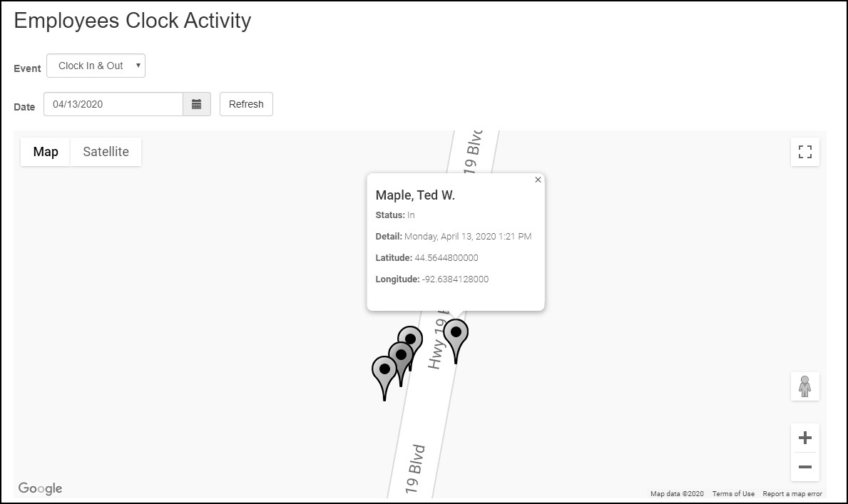This screenshot has width=848, height=504.
Task: Toggle fullscreen map view
Action: click(x=805, y=152)
